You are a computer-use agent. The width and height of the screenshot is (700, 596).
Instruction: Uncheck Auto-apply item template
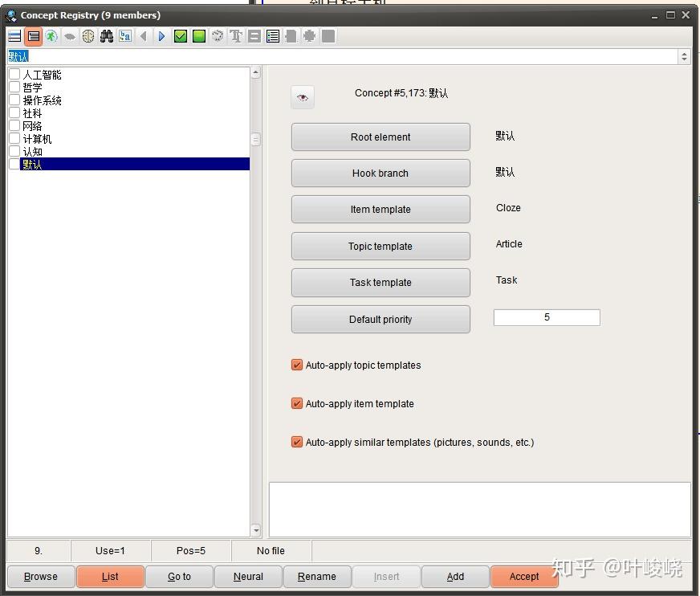click(296, 403)
